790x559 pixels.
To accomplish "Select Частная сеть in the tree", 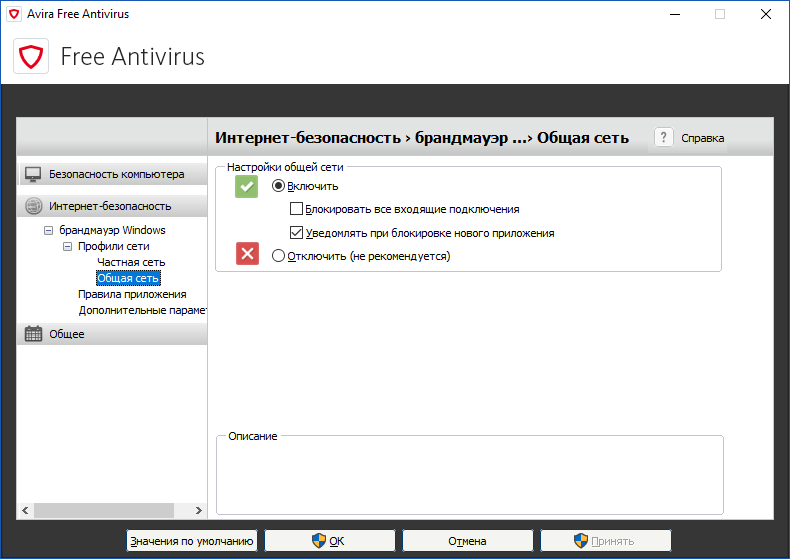I will pyautogui.click(x=131, y=262).
